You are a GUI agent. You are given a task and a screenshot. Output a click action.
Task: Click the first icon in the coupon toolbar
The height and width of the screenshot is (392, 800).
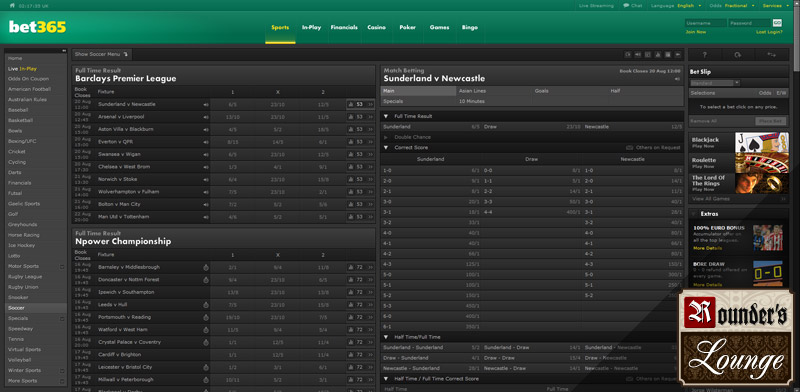pos(628,55)
